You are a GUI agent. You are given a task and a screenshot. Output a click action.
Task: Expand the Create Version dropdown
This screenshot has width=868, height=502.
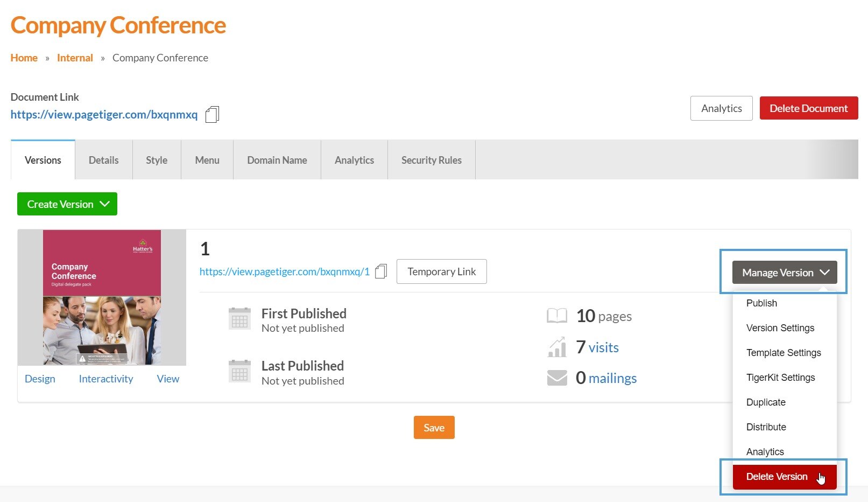coord(67,204)
